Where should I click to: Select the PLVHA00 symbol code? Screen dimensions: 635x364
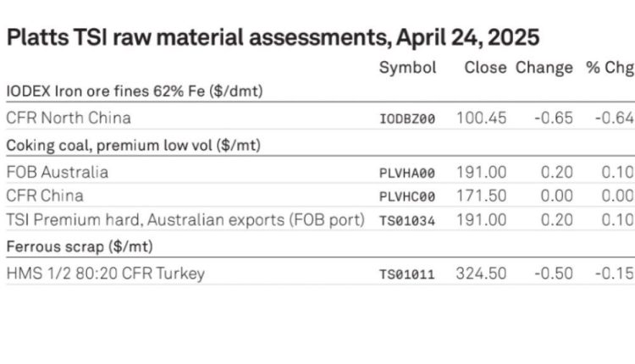[407, 174]
